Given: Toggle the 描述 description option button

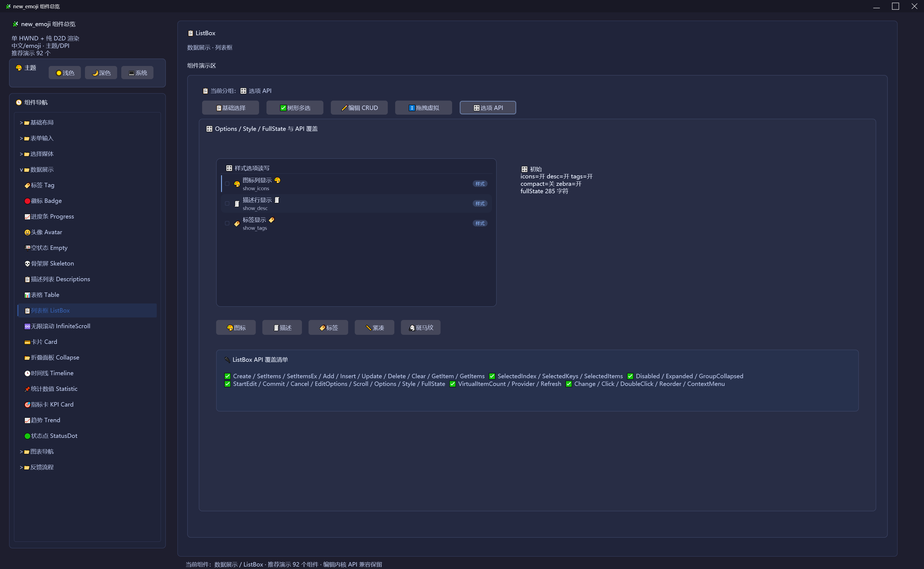Looking at the screenshot, I should (282, 328).
